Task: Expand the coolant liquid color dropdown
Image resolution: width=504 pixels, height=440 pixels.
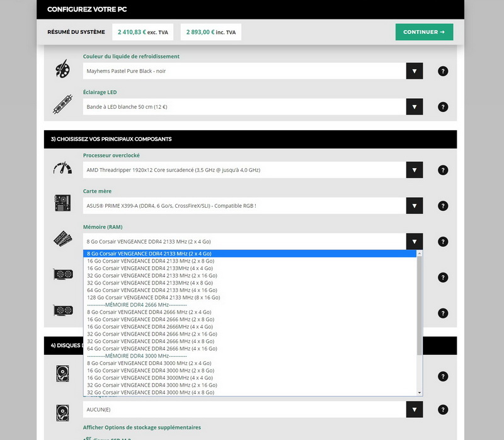Action: [x=415, y=71]
